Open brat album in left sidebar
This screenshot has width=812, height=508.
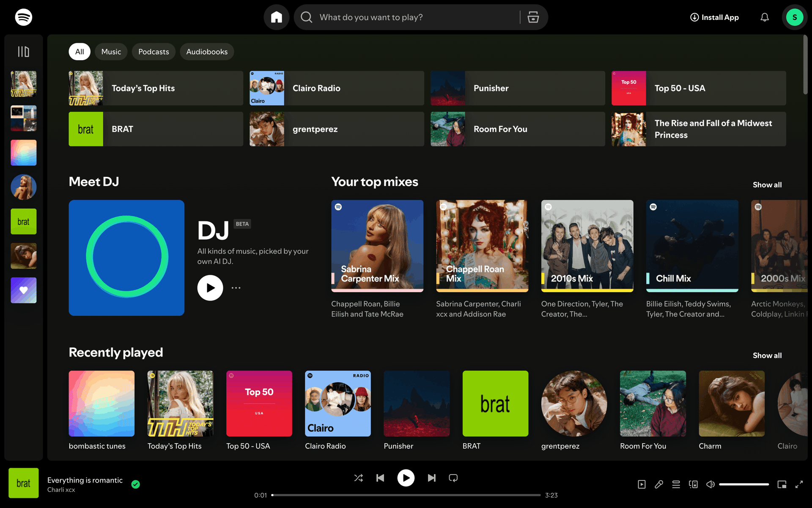(23, 221)
